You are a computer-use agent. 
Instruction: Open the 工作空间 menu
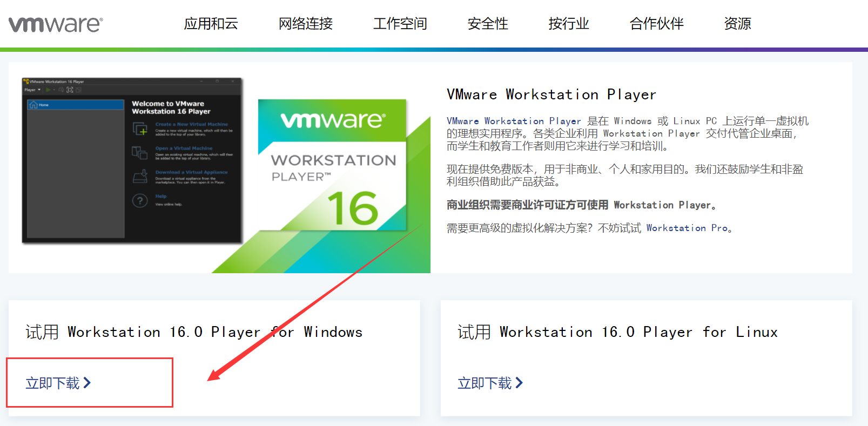[400, 24]
